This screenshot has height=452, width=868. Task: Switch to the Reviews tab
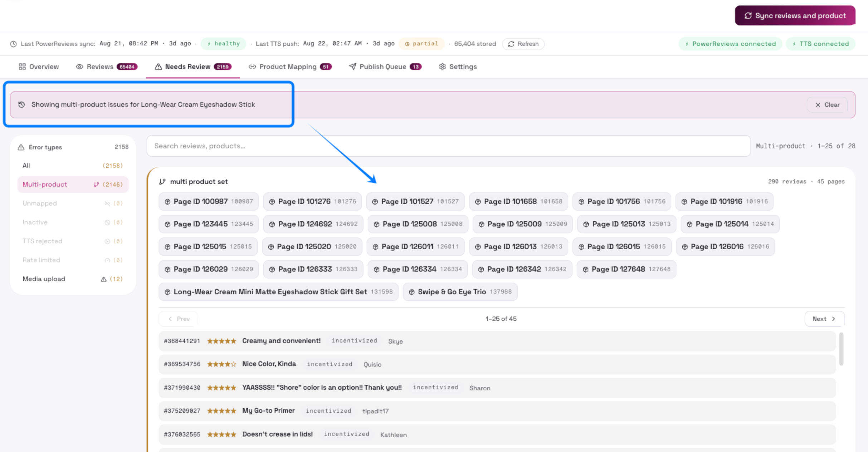(x=107, y=67)
